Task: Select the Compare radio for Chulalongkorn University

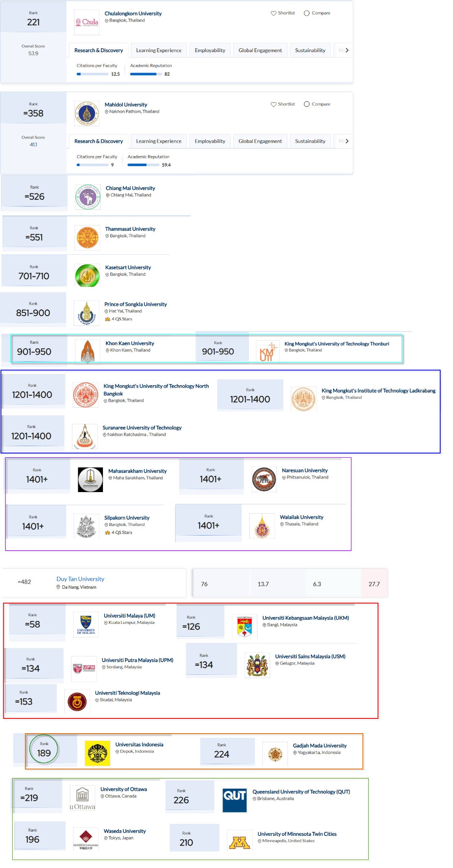Action: pyautogui.click(x=307, y=13)
